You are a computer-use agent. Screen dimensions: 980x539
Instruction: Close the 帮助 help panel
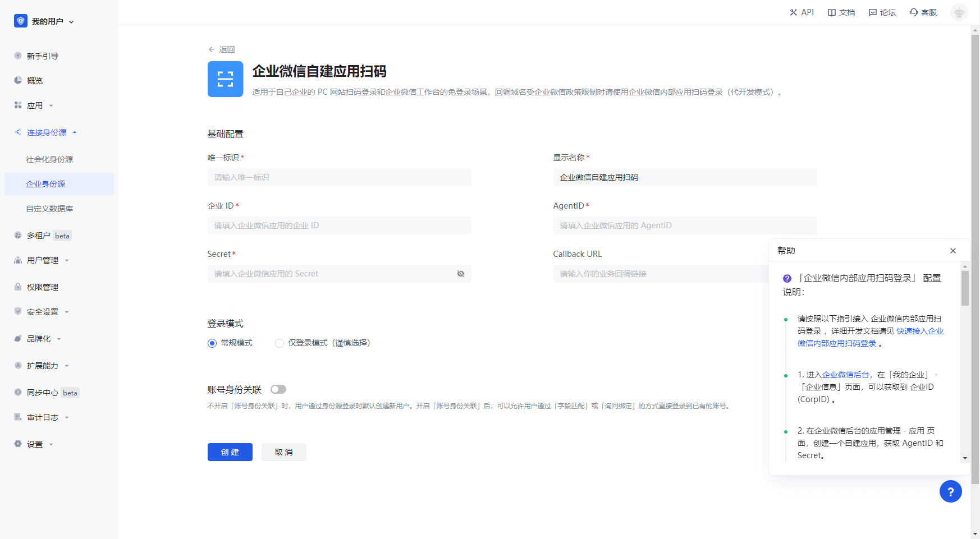coord(952,251)
